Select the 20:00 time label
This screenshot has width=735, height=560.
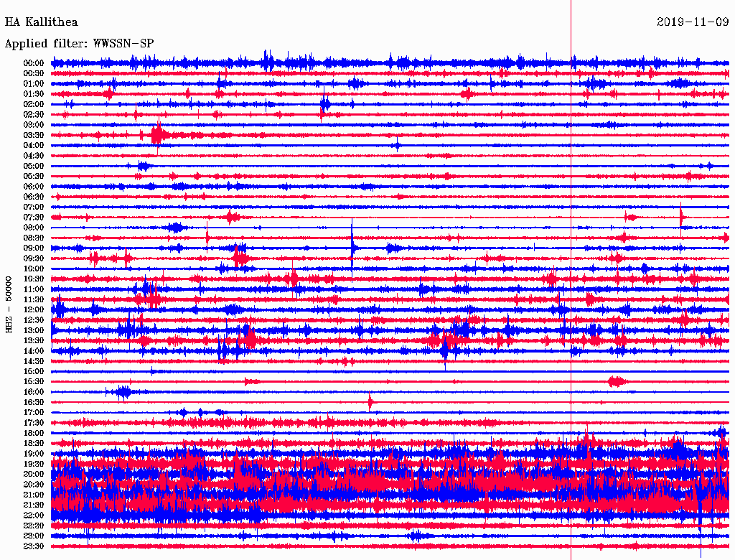tap(34, 475)
